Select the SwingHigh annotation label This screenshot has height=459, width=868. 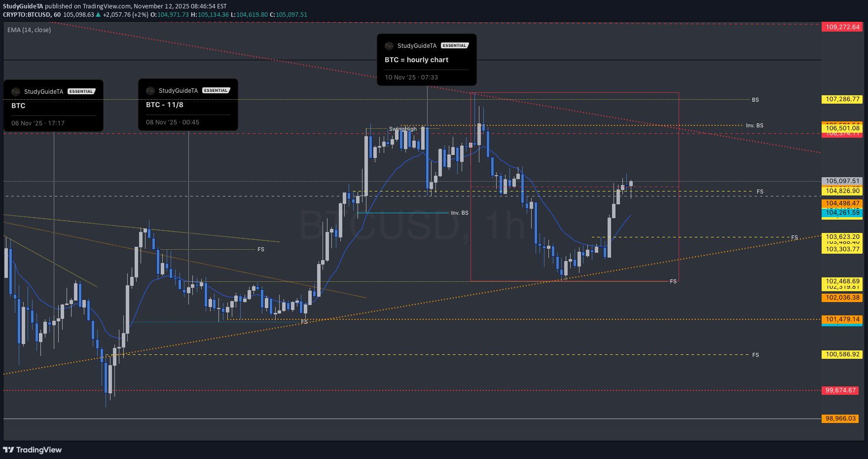click(402, 129)
